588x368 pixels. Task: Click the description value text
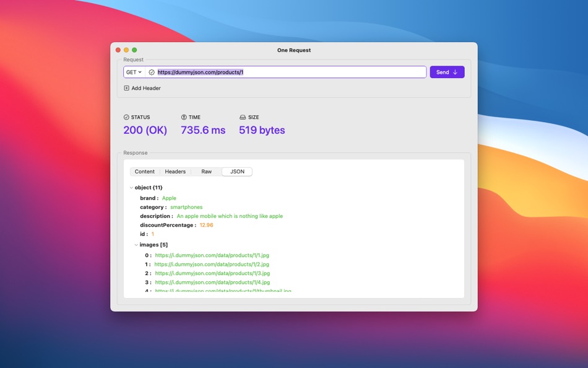coord(230,216)
